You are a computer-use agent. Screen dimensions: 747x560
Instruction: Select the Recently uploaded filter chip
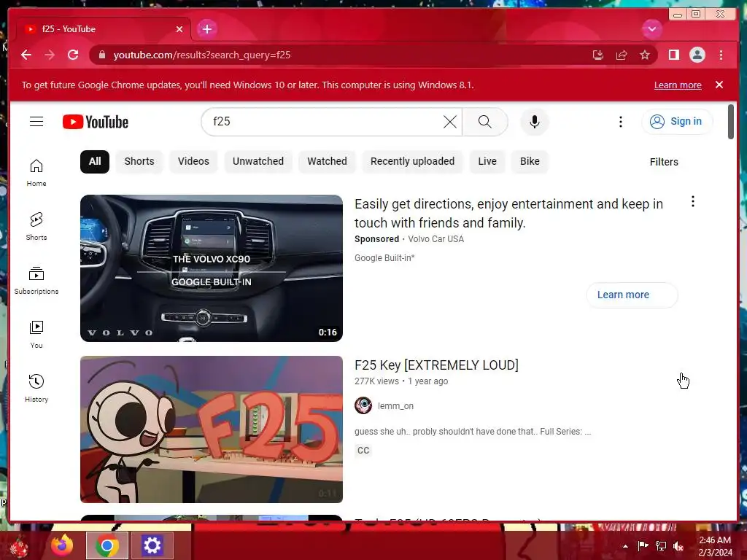(x=413, y=161)
